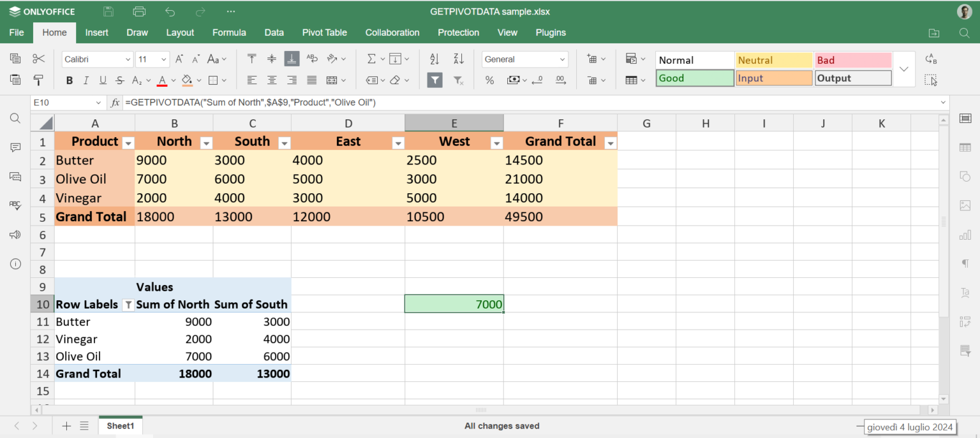The width and height of the screenshot is (980, 438).
Task: Click the Clear filter icon
Action: 458,80
